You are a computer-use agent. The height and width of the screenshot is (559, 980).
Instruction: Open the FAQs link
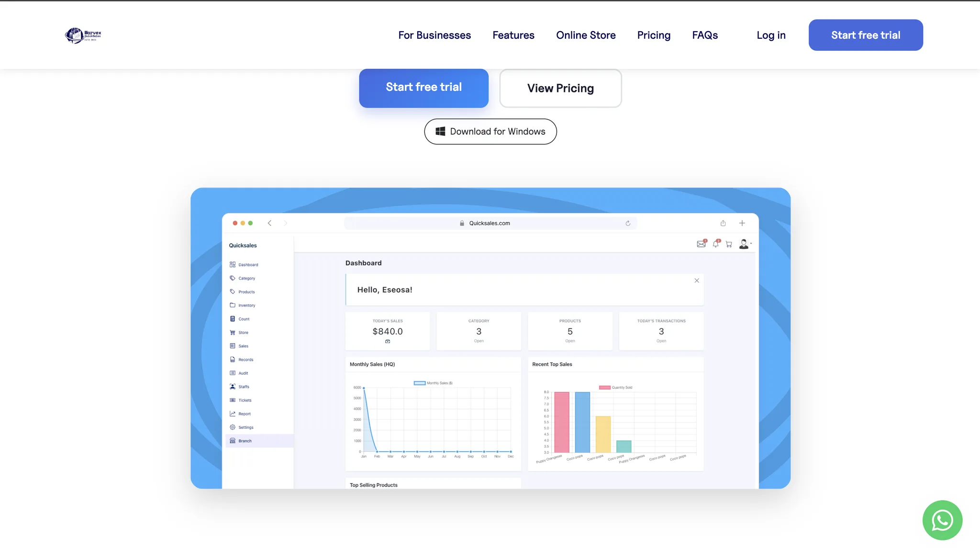click(705, 35)
